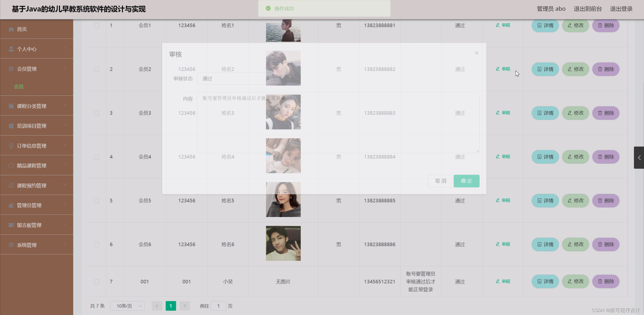This screenshot has width=644, height=315.
Task: Click the 删除 trash button for 会员5
Action: tap(605, 201)
